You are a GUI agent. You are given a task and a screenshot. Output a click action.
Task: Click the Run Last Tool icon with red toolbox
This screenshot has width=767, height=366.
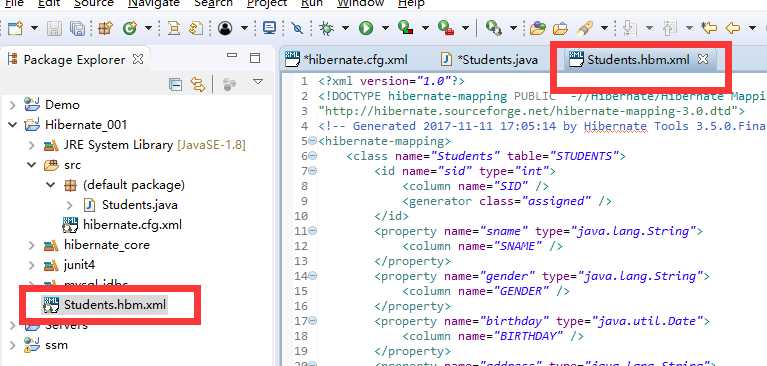tap(446, 28)
